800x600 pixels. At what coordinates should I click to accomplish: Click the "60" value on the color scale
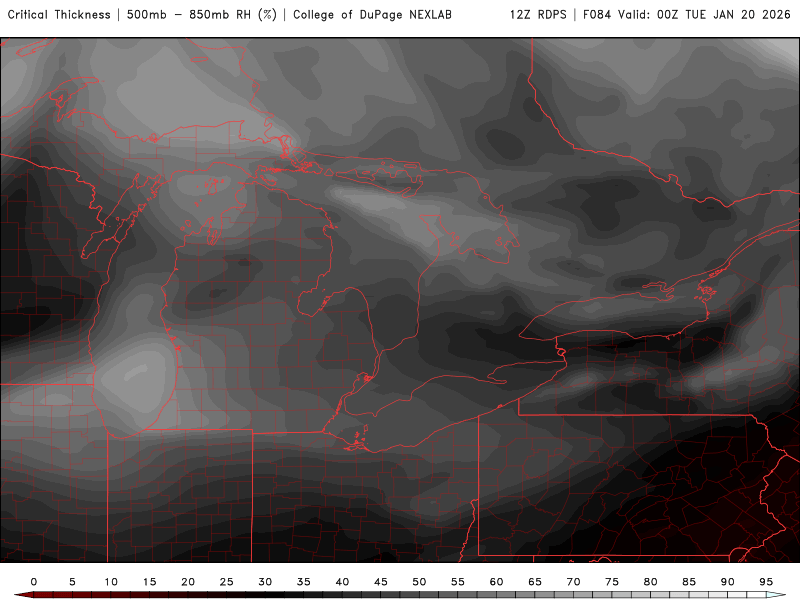tap(496, 582)
